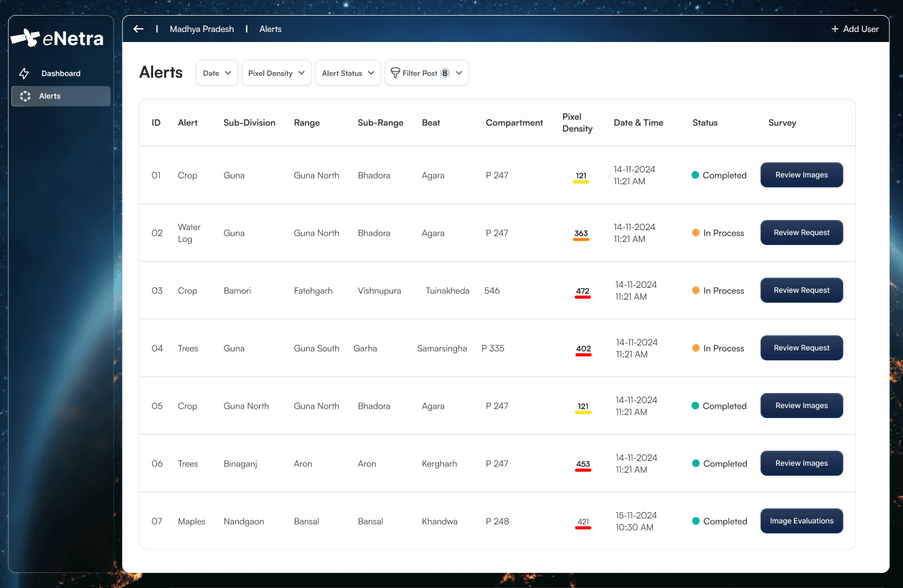Screen dimensions: 903x588
Task: Click pixel density value 363
Action: point(581,233)
